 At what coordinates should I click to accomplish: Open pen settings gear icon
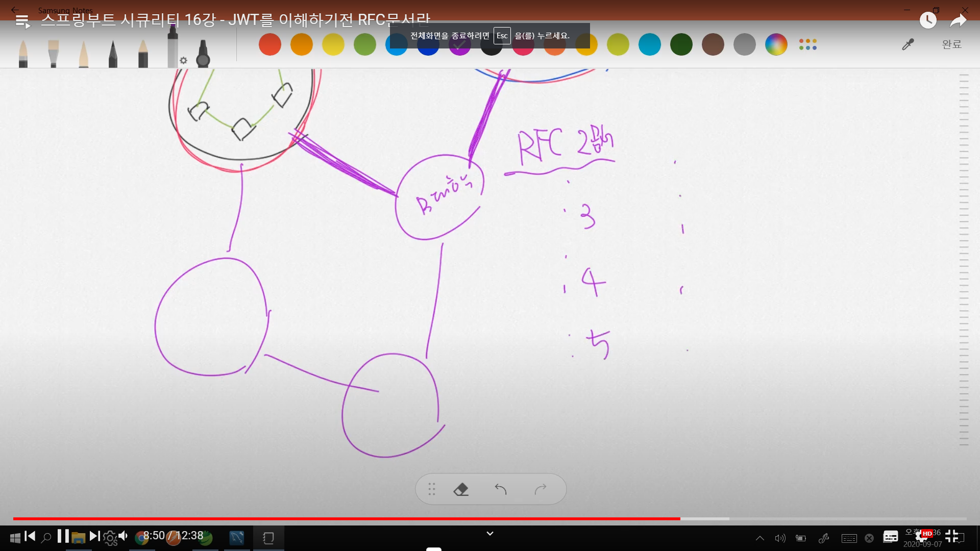[183, 61]
